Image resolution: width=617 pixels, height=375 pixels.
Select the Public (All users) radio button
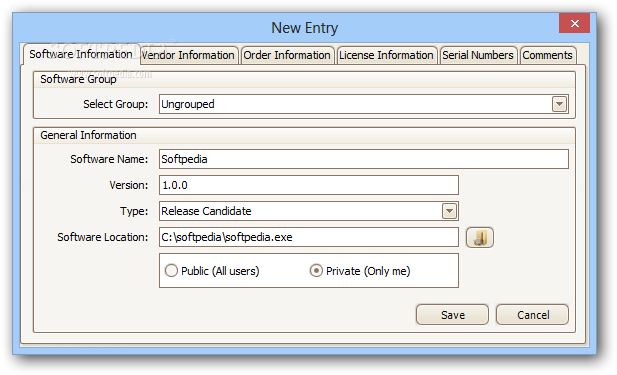coord(171,271)
